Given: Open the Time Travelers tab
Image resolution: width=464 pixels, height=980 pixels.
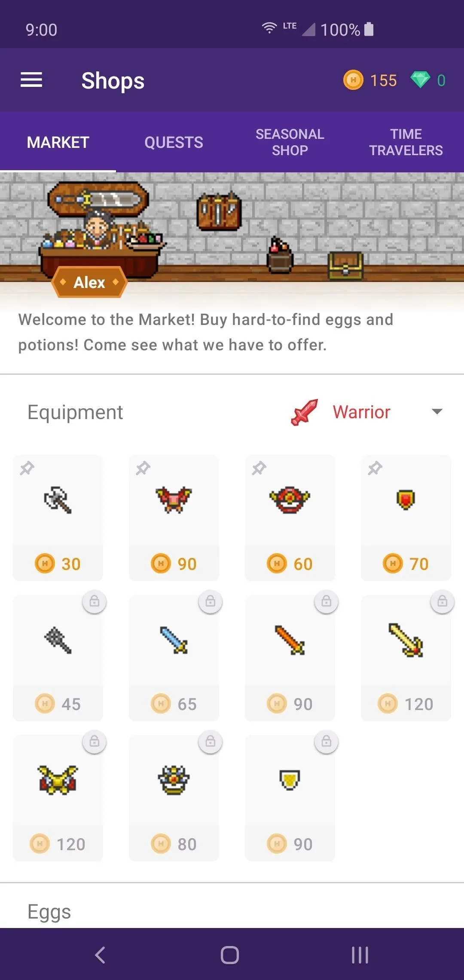Looking at the screenshot, I should tap(406, 142).
